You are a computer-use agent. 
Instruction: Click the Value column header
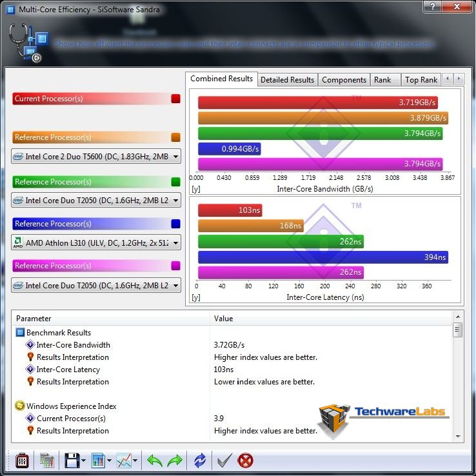[x=331, y=319]
